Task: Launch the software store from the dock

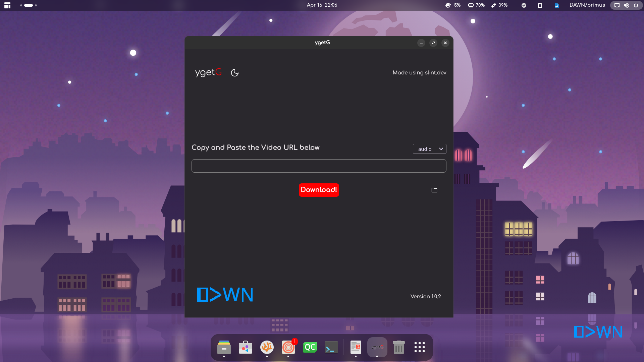Action: click(246, 348)
